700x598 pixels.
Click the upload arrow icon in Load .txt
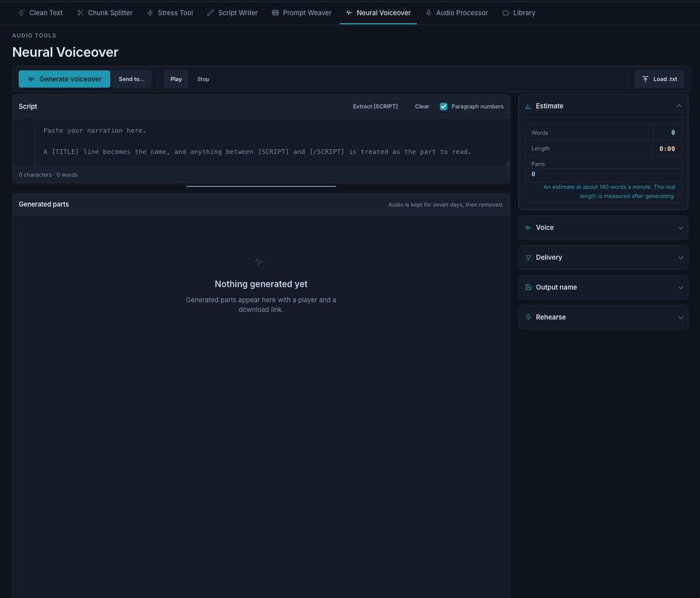coord(645,79)
